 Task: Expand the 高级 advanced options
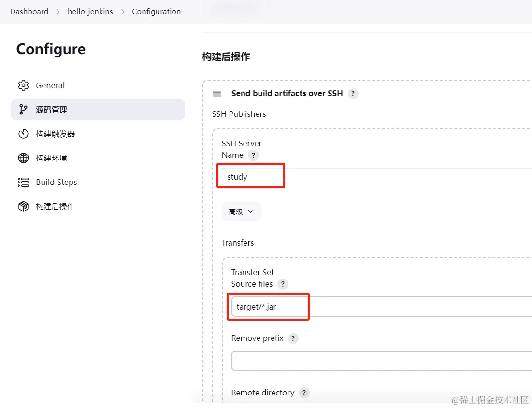(x=241, y=211)
